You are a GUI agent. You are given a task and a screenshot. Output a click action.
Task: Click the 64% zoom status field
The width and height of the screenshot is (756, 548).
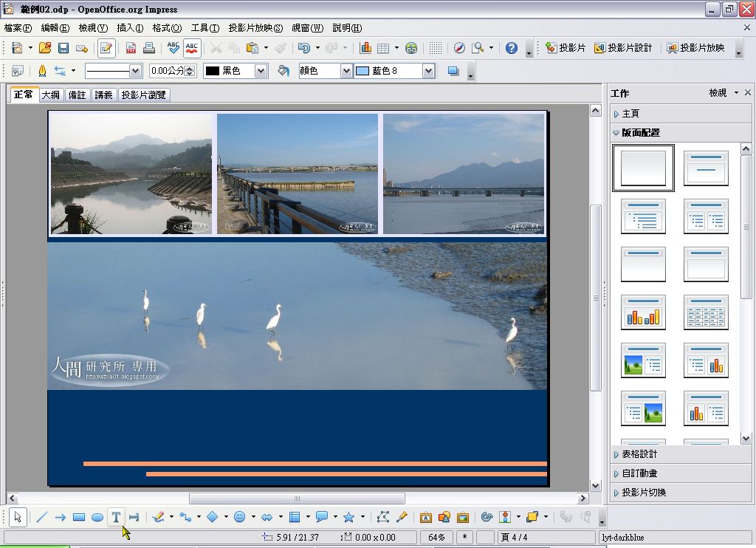pos(436,537)
